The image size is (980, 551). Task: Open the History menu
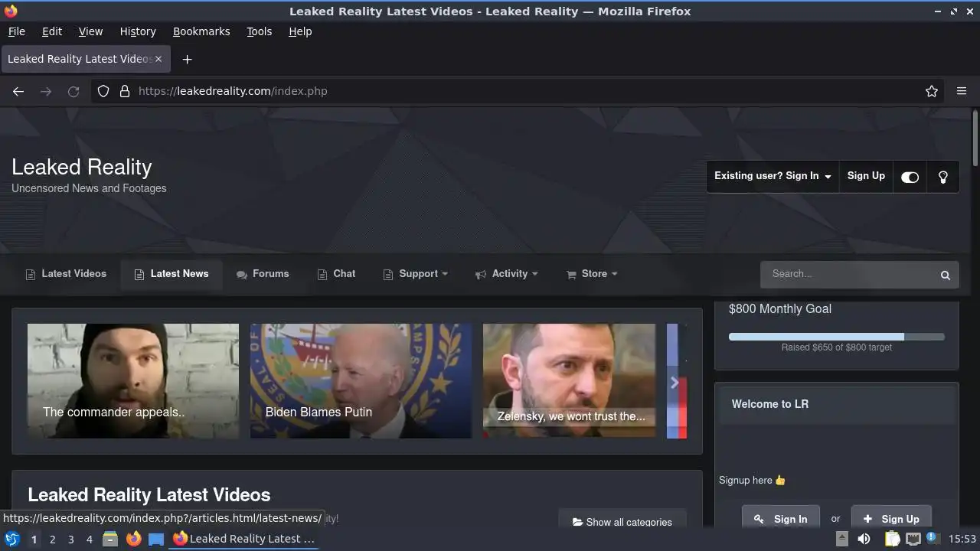pos(138,31)
